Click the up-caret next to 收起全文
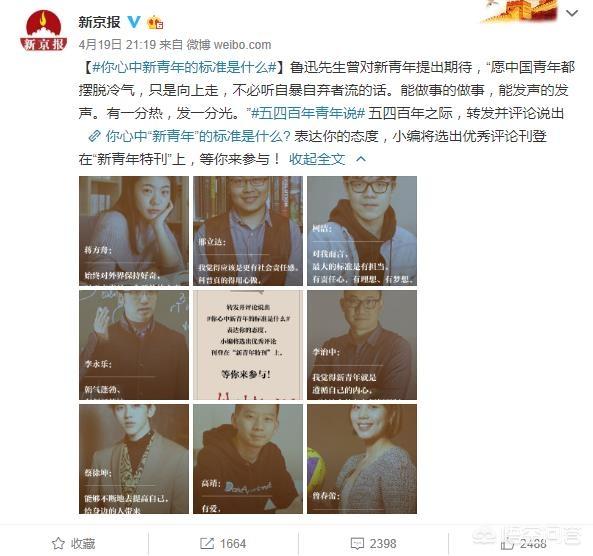This screenshot has width=593, height=556. point(361,159)
